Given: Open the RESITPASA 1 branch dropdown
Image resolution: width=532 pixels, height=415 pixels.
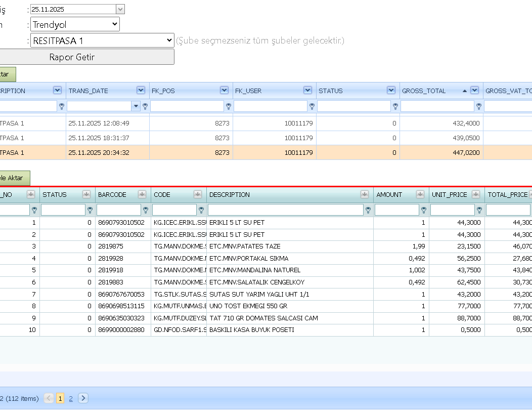Looking at the screenshot, I should 102,40.
